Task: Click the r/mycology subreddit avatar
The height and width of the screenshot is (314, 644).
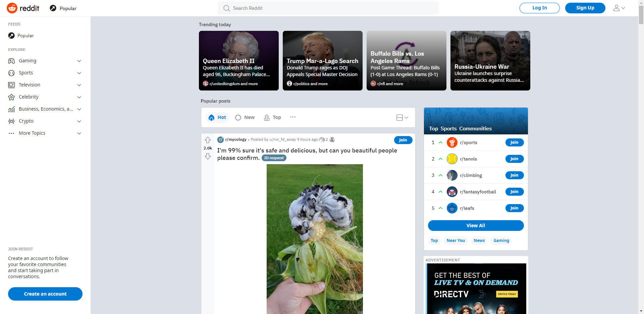Action: point(220,140)
